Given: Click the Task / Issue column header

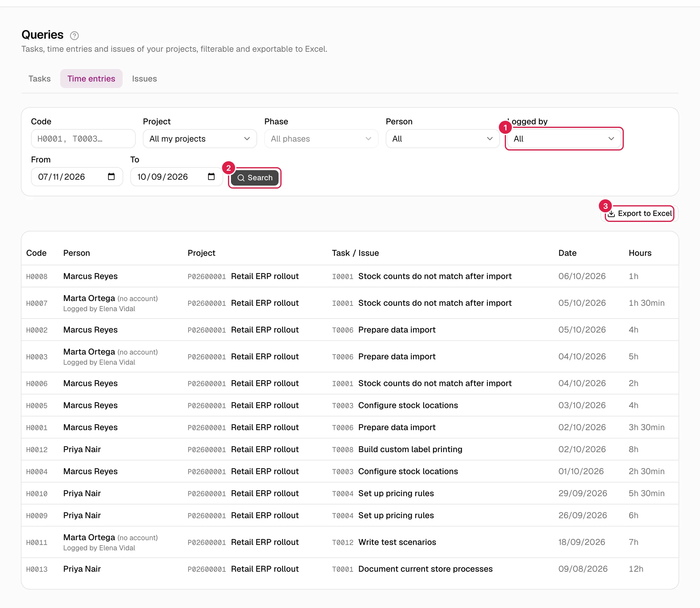Looking at the screenshot, I should pyautogui.click(x=355, y=253).
